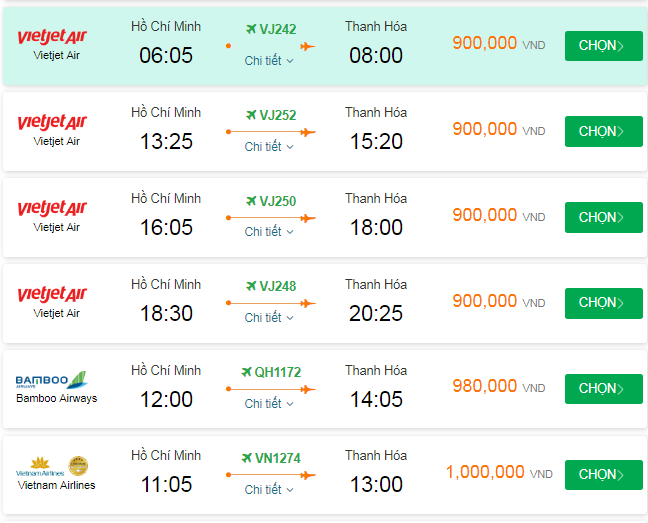Choose the Vietnam Airlines 1,000,000 VND flight

(x=603, y=474)
